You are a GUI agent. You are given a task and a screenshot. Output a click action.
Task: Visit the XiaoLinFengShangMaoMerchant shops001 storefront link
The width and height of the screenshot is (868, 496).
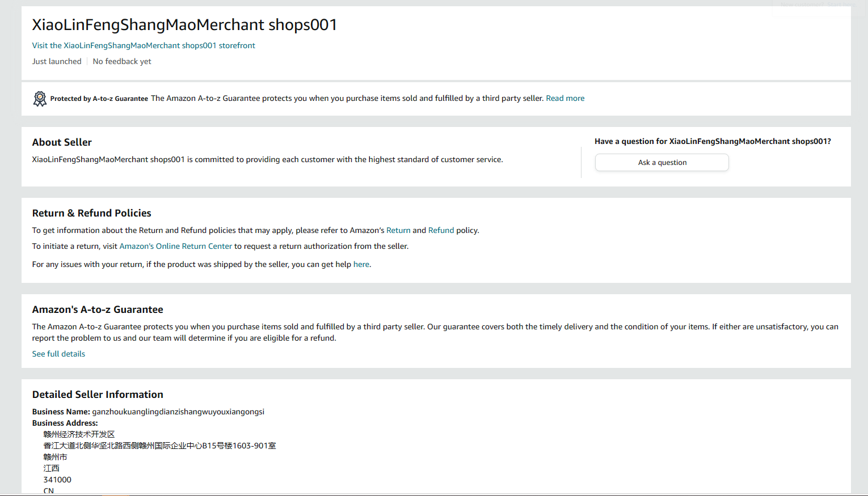pos(144,45)
